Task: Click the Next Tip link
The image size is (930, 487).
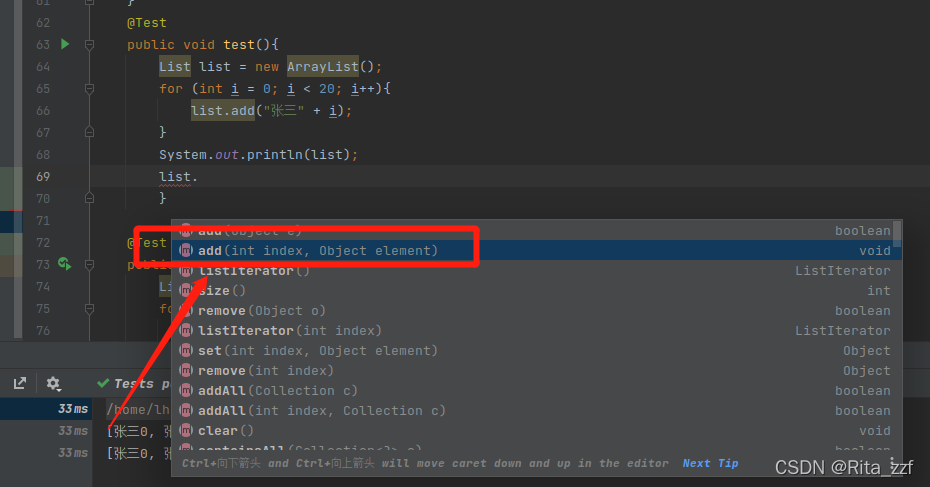Action: 711,463
